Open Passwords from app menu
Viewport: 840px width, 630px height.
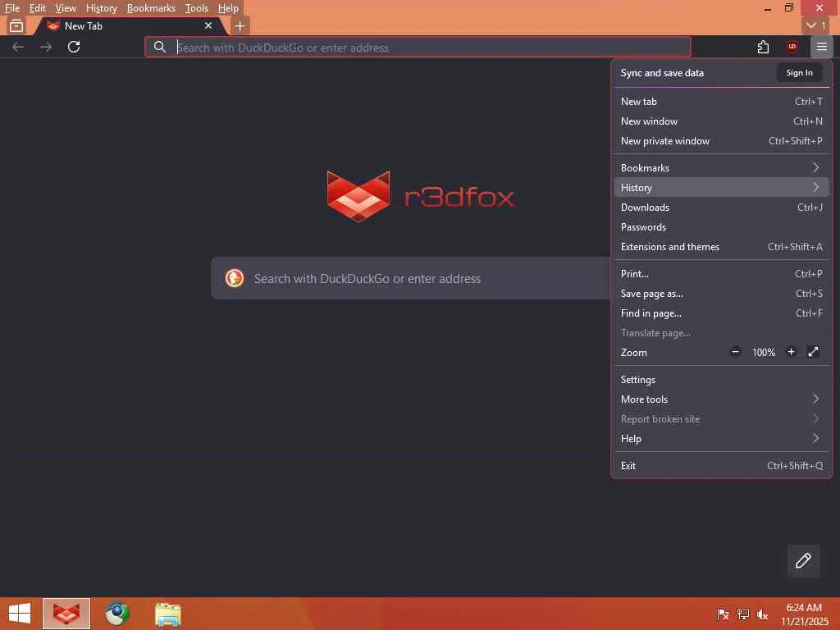click(x=721, y=227)
